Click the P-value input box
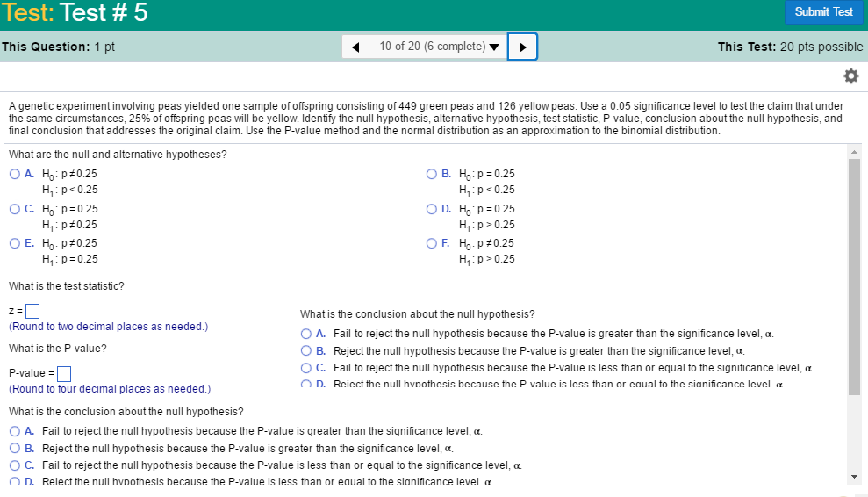The image size is (868, 497). pos(64,373)
